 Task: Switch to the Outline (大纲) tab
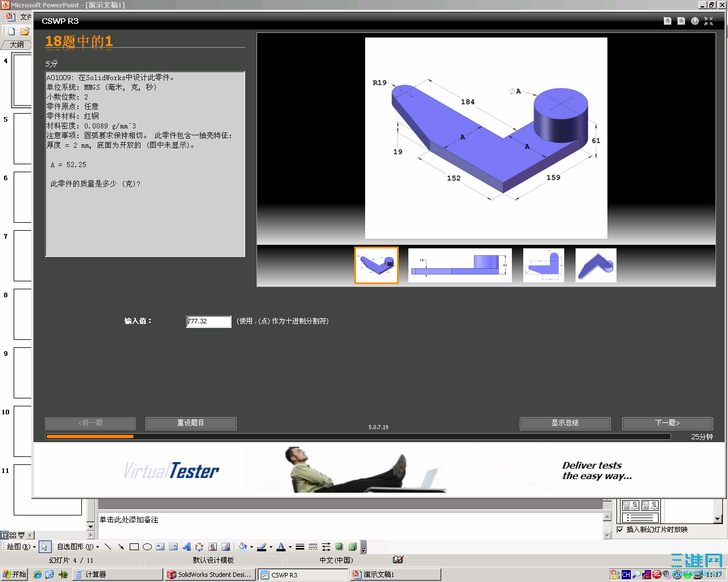point(16,44)
